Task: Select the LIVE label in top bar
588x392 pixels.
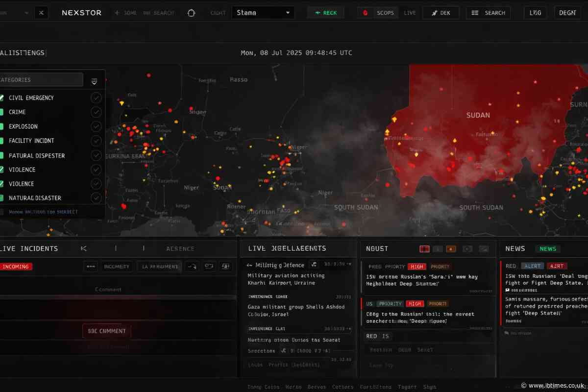Action: (x=410, y=13)
